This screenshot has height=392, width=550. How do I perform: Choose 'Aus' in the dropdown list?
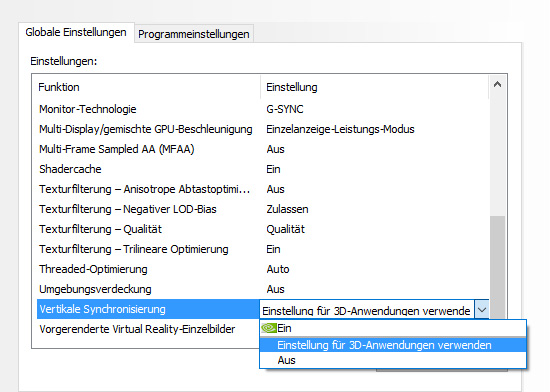(x=393, y=360)
